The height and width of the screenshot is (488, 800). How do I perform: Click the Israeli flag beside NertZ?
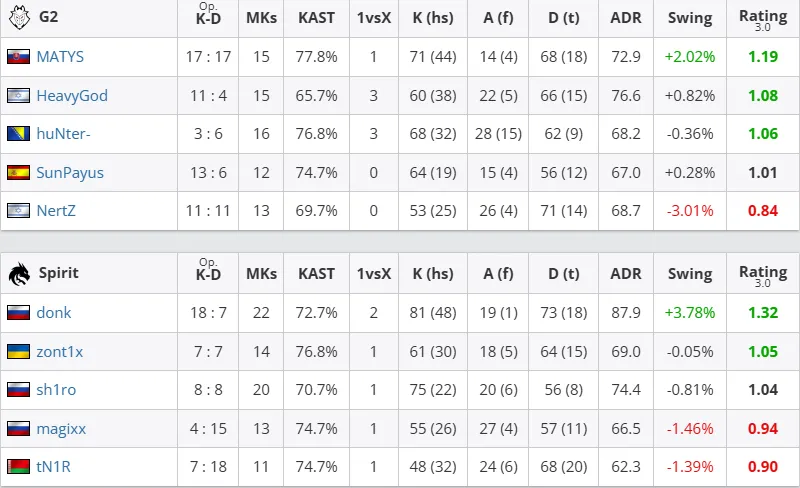coord(18,210)
